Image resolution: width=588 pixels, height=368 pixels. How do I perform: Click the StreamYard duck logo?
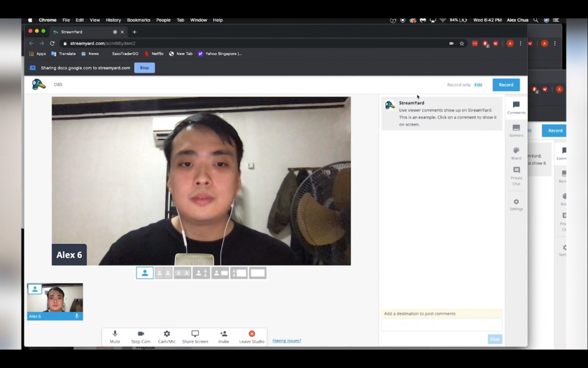38,85
